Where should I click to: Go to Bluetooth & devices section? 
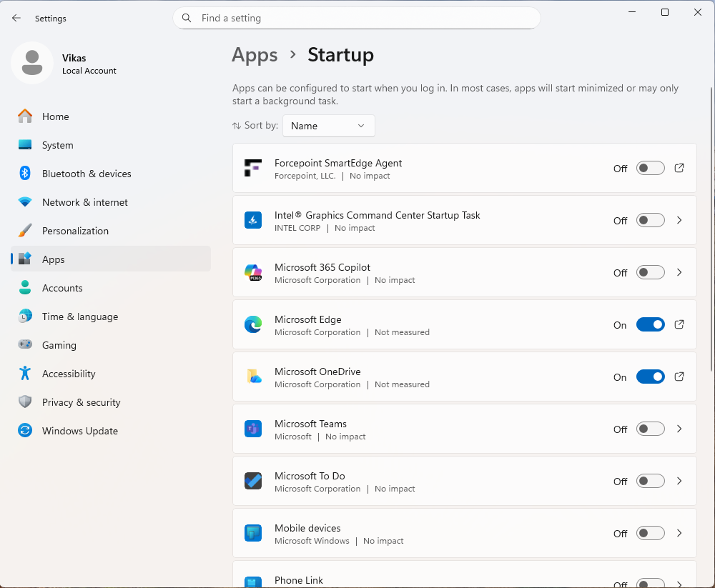86,174
